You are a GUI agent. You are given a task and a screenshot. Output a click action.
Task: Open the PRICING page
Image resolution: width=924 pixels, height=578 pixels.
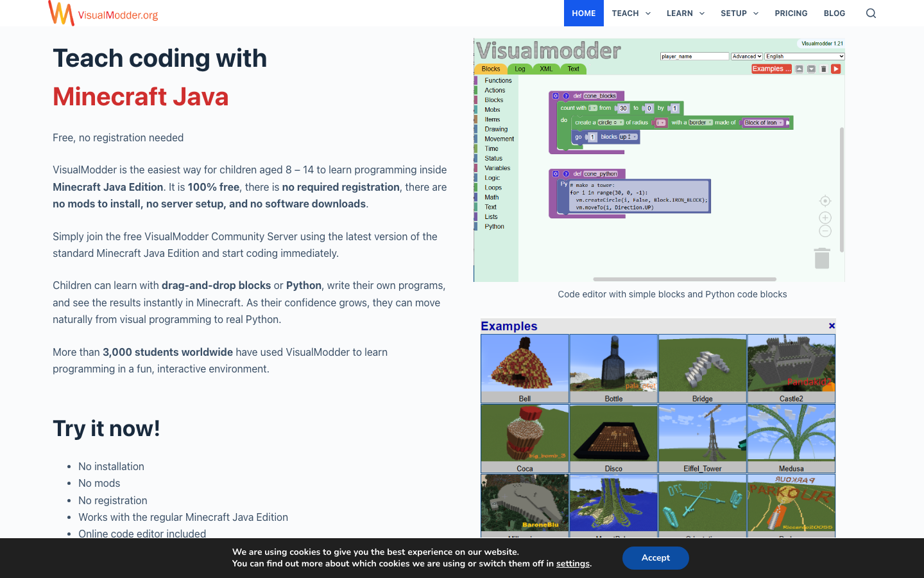[791, 13]
